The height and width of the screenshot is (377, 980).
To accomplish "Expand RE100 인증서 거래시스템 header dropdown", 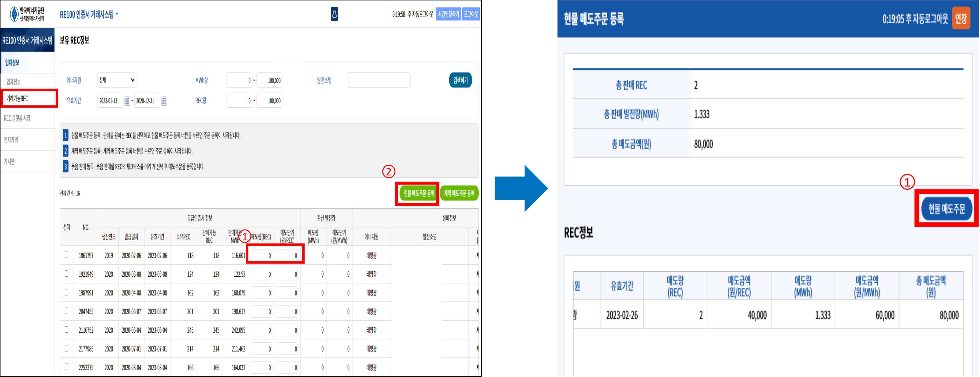I will pyautogui.click(x=89, y=15).
